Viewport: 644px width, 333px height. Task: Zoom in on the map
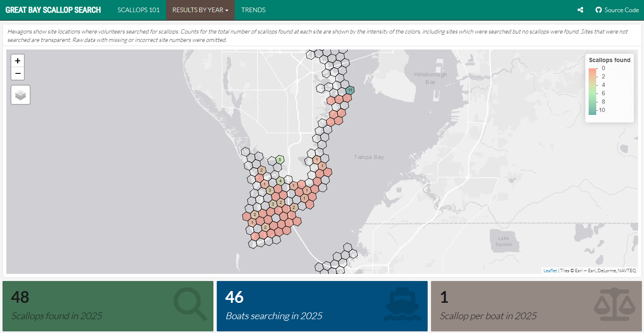tap(18, 61)
